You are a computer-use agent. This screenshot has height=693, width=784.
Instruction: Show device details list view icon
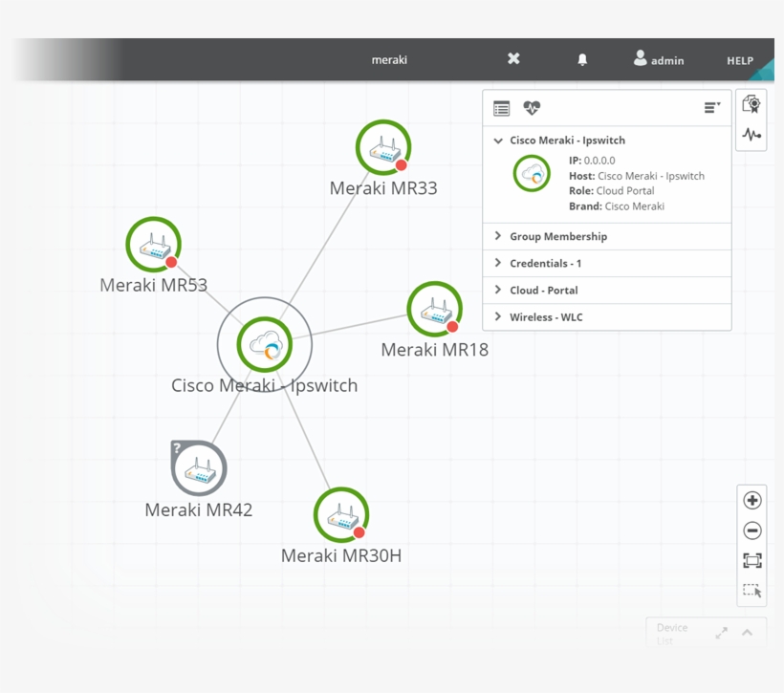pos(501,108)
